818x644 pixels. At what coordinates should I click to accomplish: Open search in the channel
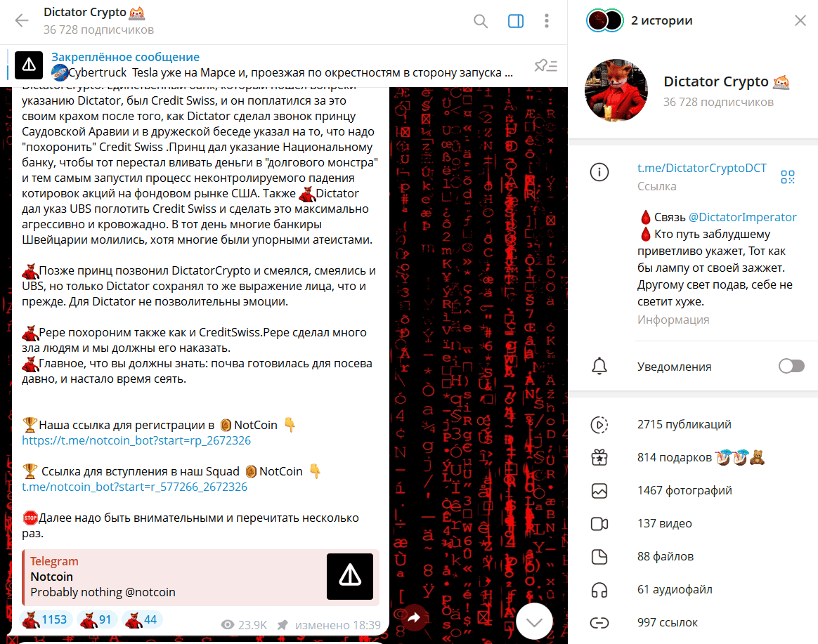pos(481,21)
